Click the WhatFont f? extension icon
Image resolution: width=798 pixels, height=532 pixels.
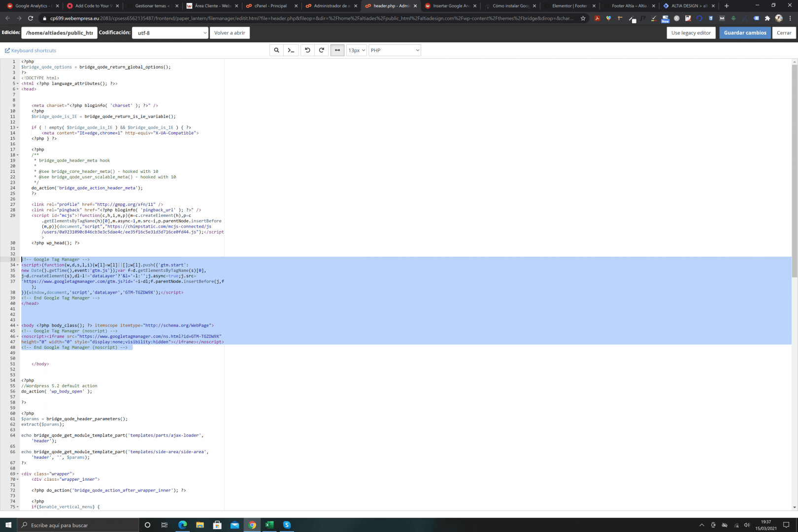[x=643, y=18]
